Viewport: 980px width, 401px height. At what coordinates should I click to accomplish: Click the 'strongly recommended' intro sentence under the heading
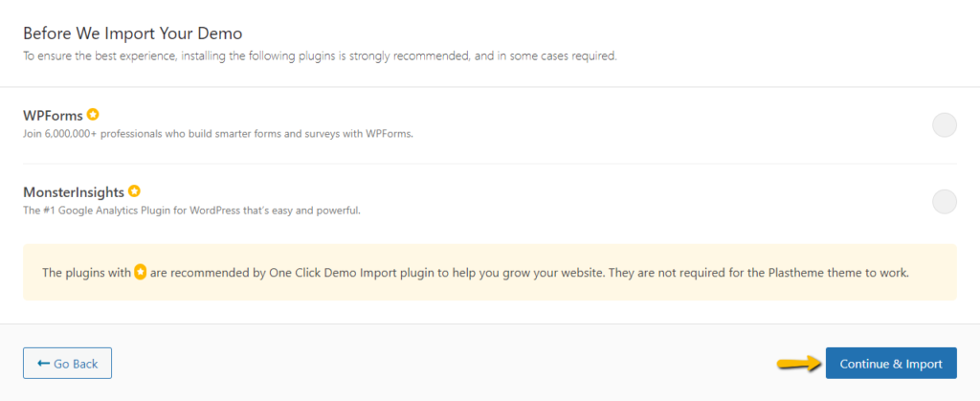pyautogui.click(x=320, y=56)
